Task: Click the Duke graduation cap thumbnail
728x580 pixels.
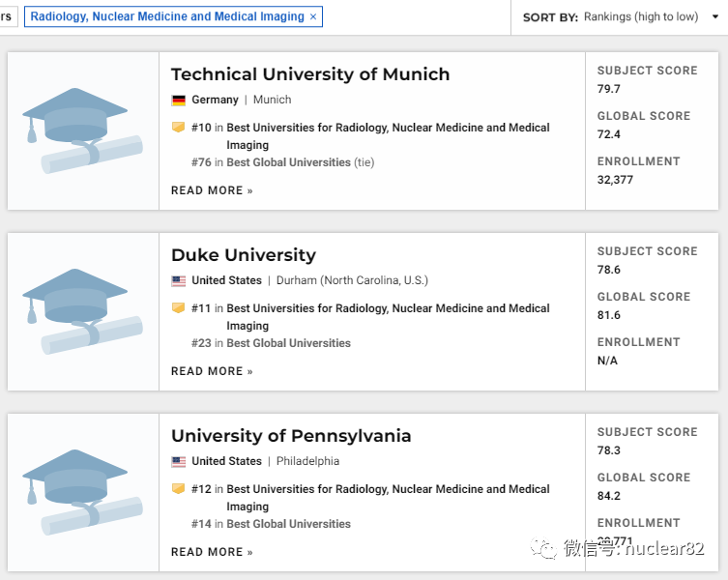Action: [x=82, y=311]
